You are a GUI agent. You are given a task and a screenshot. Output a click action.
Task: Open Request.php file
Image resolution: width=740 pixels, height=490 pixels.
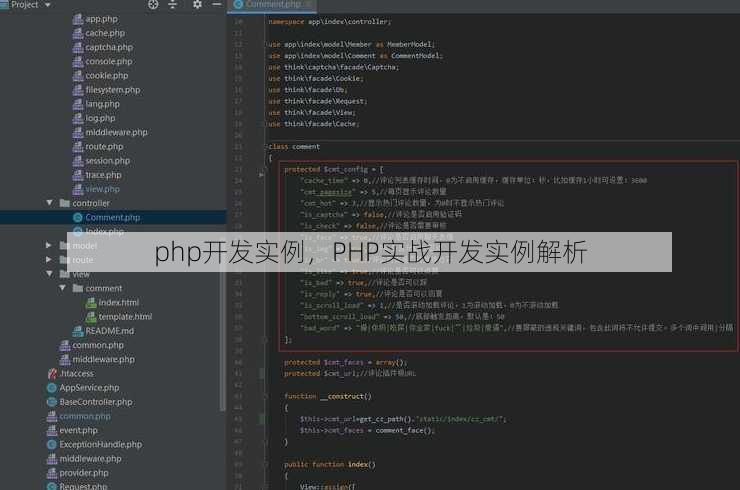(x=83, y=486)
